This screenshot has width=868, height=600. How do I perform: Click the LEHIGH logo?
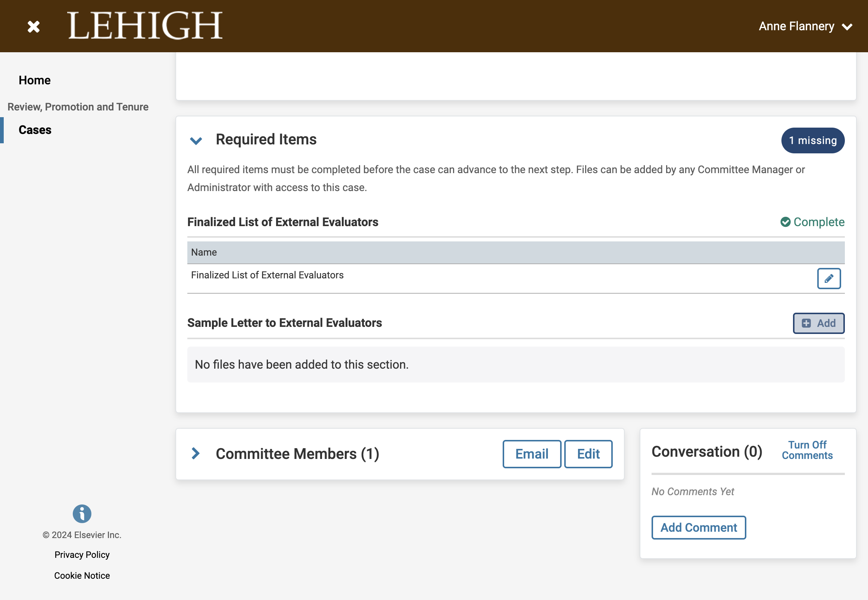tap(145, 26)
